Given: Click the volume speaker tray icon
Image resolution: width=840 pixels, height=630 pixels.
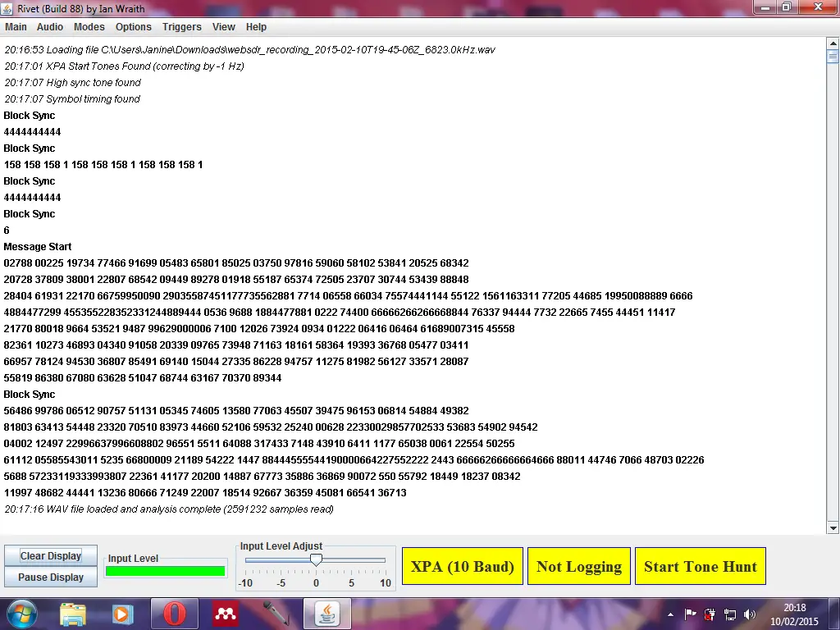Looking at the screenshot, I should [749, 614].
